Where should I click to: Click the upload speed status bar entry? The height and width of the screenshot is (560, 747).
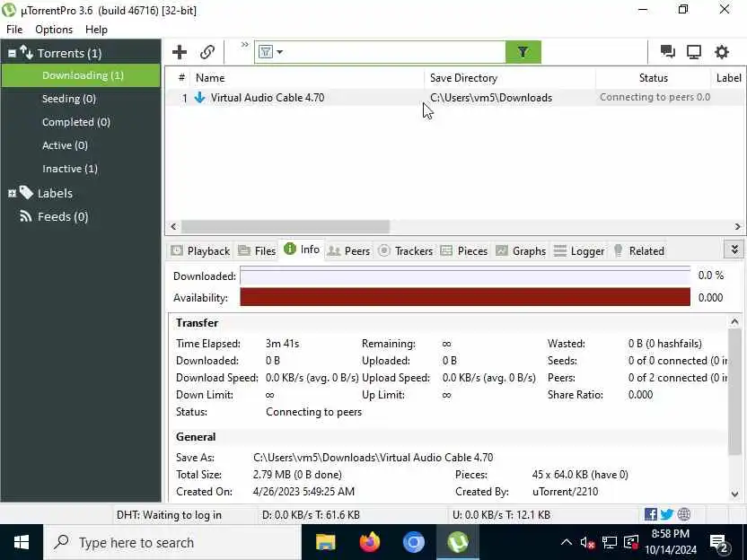[502, 515]
